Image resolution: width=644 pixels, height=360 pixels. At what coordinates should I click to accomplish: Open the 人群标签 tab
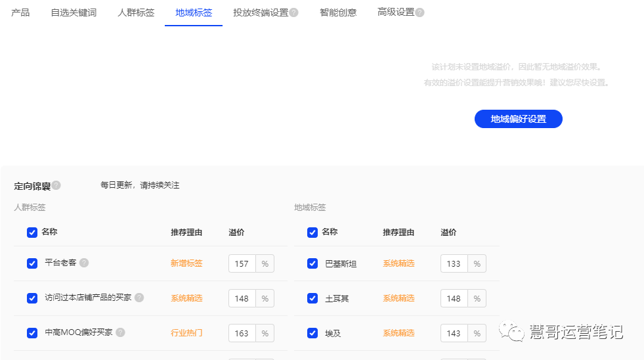tap(136, 12)
